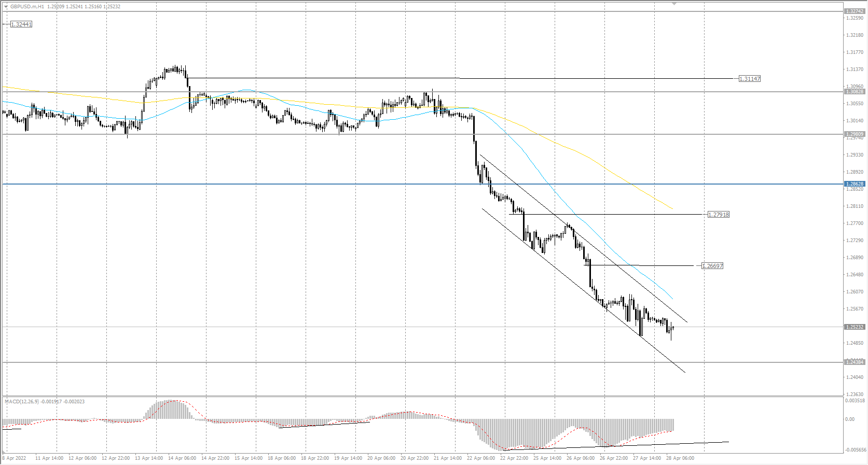Click the 25 Apr 14:00 time label
868x465 pixels.
pos(547,458)
